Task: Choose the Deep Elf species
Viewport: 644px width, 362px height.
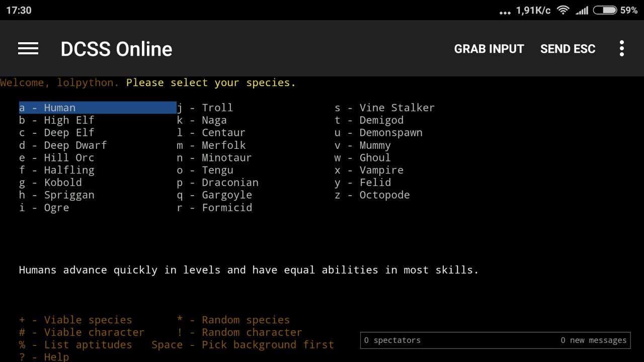Action: (x=57, y=133)
